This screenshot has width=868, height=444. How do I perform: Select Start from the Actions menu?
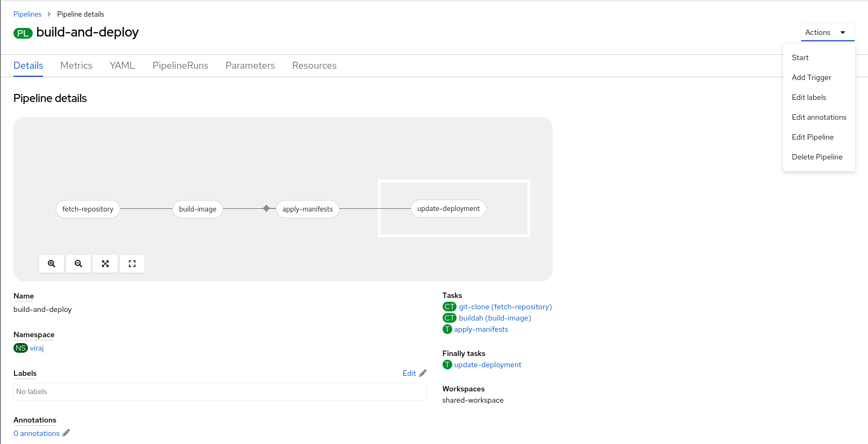point(800,57)
